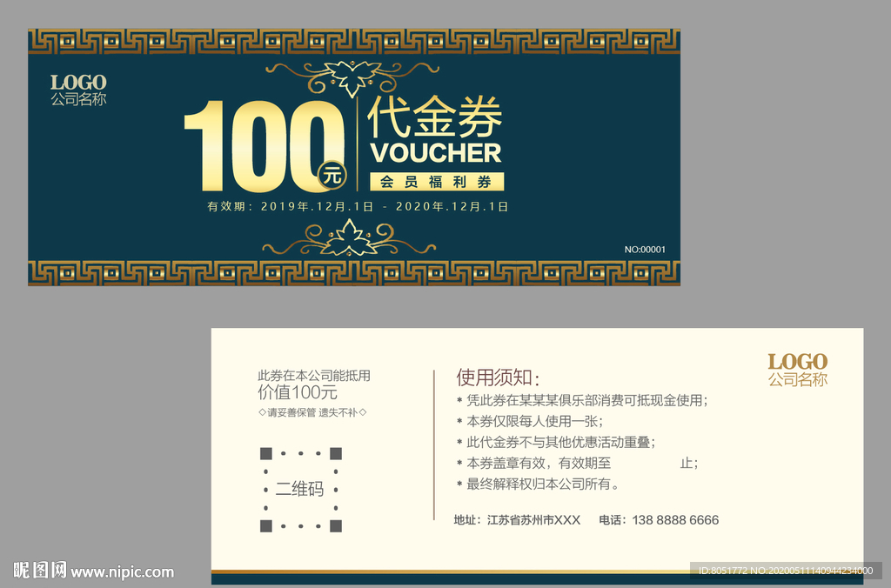This screenshot has width=891, height=588.
Task: Click the 会员福利券 gold banner
Action: pos(437,182)
